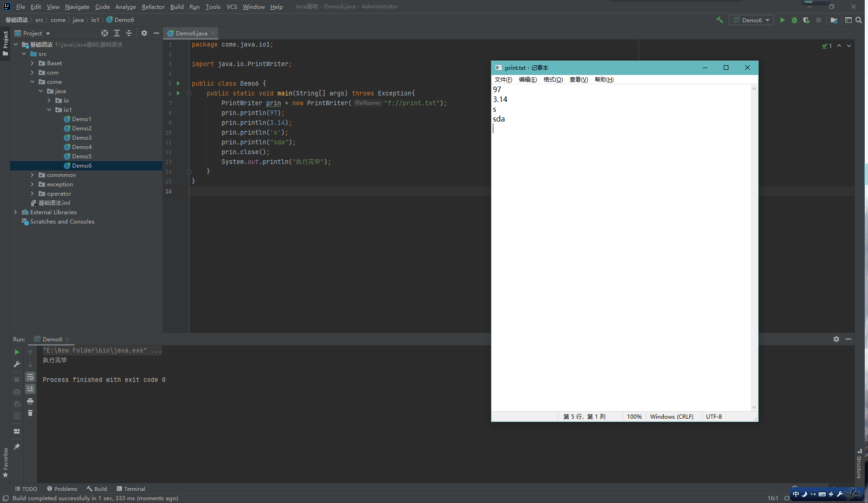Toggle soft-wrap in Run console
The image size is (868, 503).
(30, 376)
